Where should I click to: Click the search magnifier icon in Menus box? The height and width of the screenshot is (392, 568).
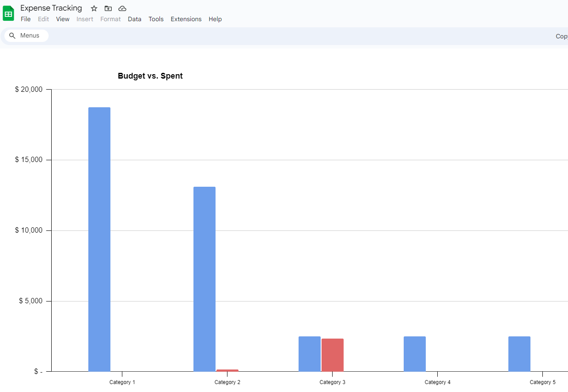click(12, 36)
